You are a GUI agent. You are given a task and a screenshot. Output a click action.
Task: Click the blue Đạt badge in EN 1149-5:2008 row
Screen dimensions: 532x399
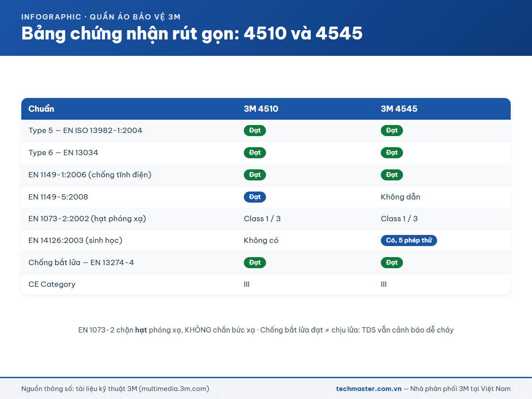click(255, 197)
